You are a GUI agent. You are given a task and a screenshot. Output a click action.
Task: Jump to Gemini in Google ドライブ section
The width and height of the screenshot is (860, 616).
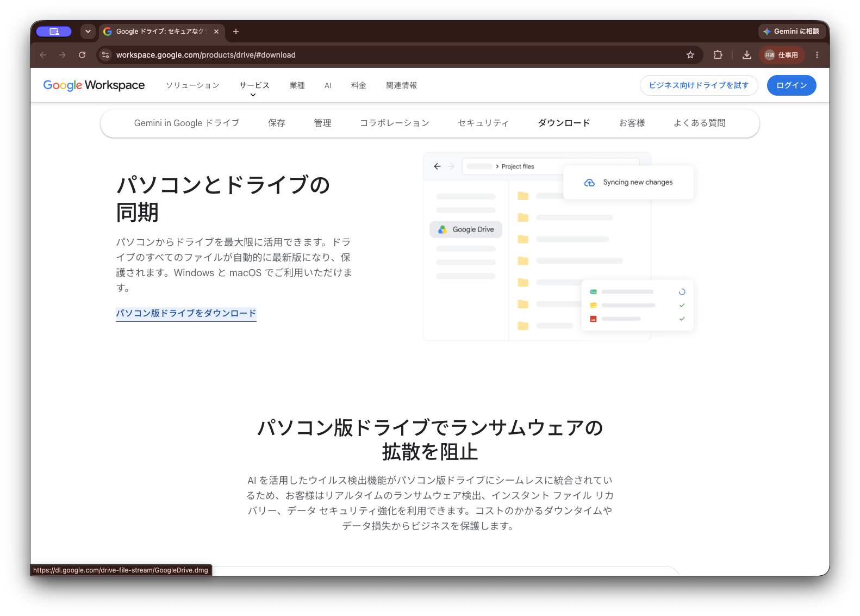pos(186,123)
